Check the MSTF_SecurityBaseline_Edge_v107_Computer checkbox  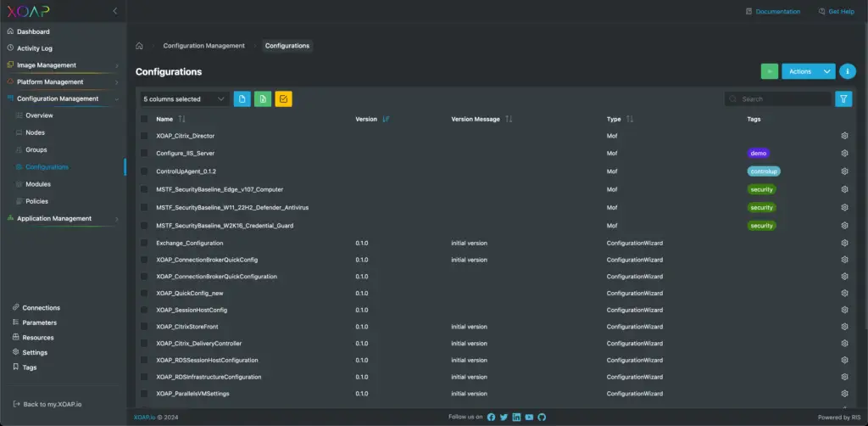(x=144, y=189)
